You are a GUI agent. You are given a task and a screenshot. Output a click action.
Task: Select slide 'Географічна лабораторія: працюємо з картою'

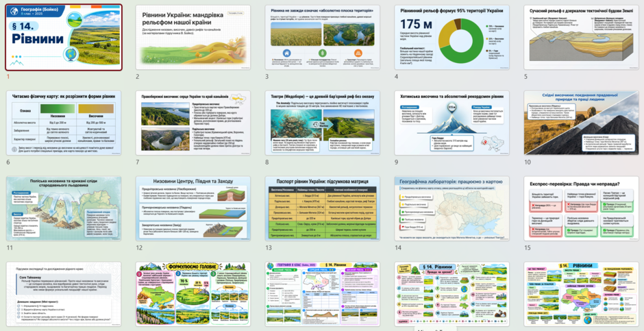(x=451, y=208)
